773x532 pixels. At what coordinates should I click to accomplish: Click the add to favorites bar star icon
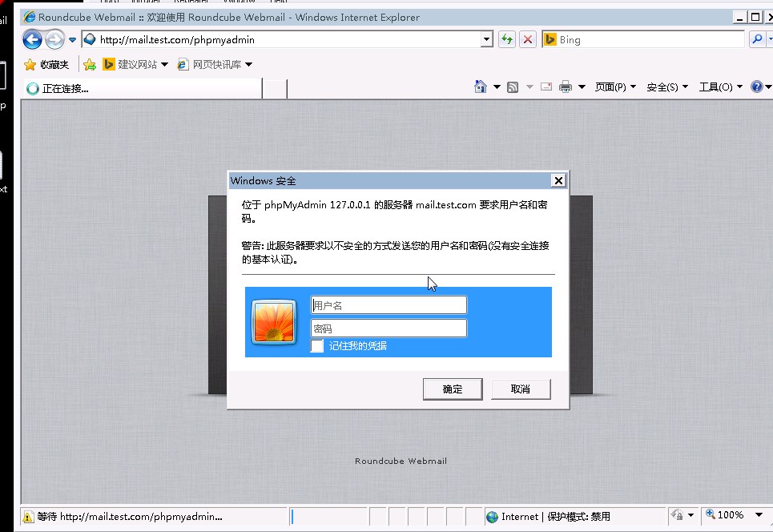tap(90, 65)
